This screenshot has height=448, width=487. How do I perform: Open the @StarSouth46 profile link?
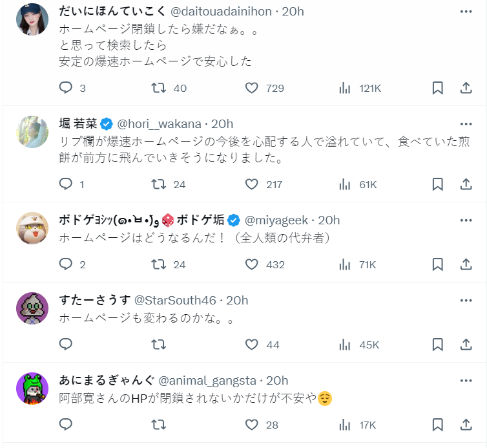176,300
